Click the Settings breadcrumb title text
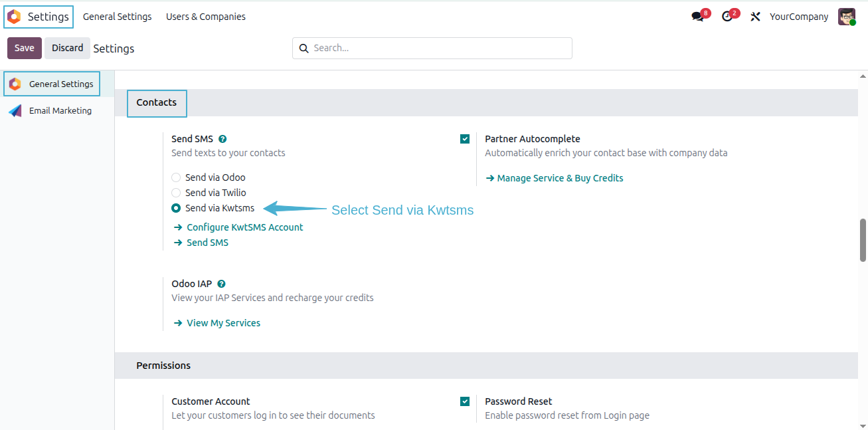Viewport: 868px width, 430px height. pos(114,49)
